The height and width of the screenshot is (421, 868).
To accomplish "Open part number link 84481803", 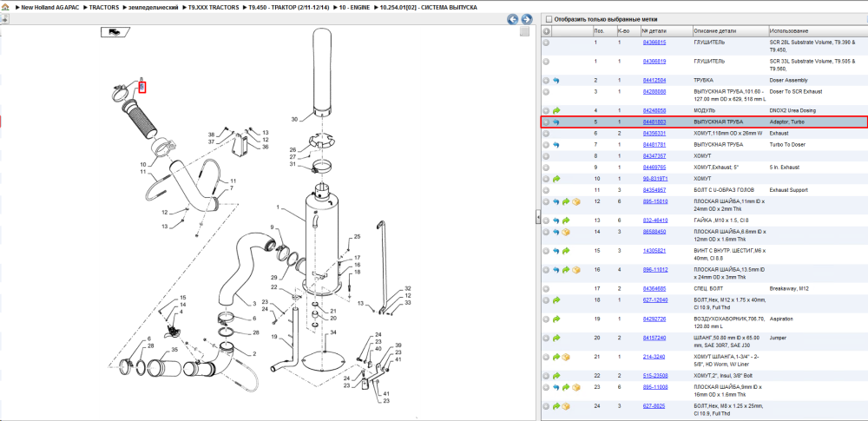I will click(654, 122).
